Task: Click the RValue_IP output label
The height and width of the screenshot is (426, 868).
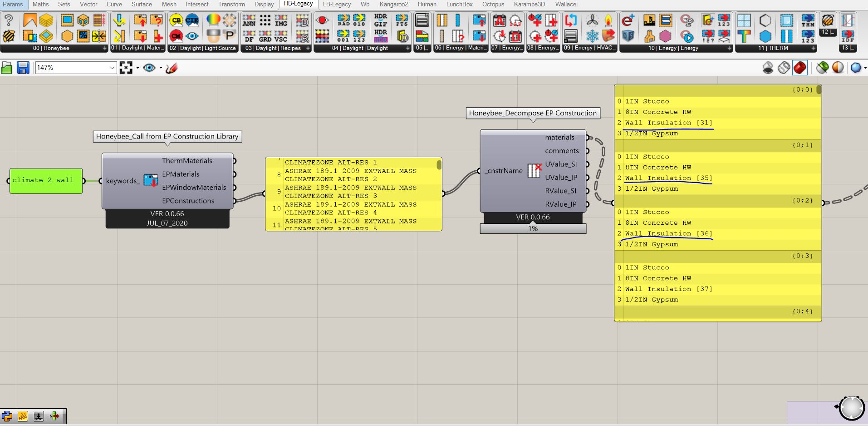Action: [x=561, y=204]
